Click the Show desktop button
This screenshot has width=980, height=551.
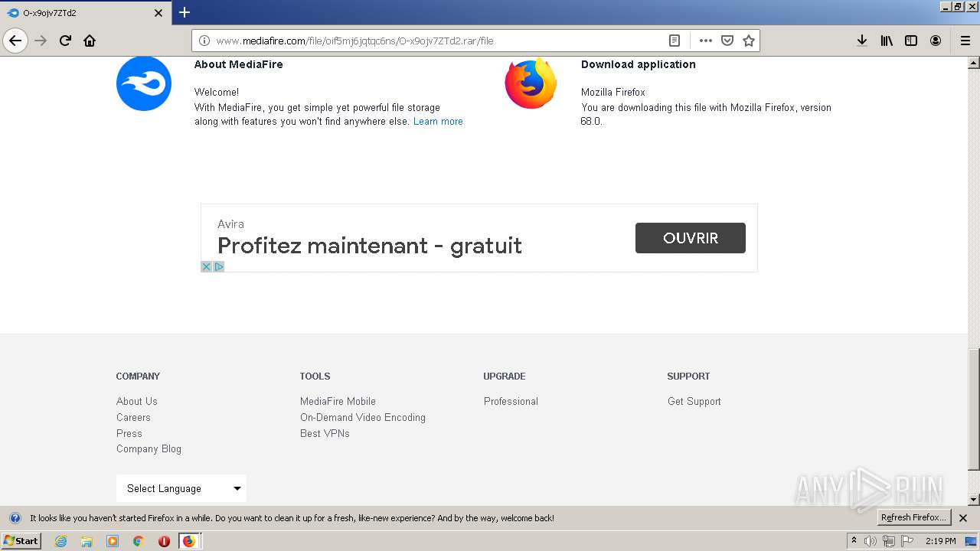point(972,541)
